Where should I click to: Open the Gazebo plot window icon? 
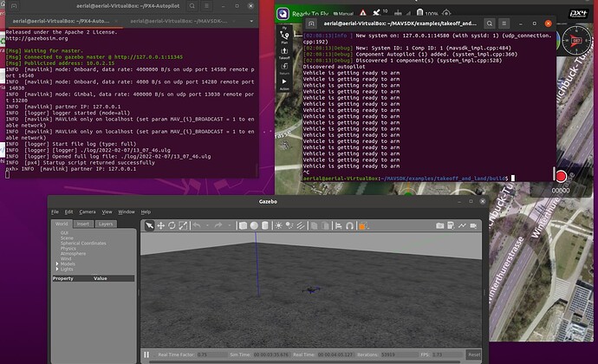coord(462,225)
